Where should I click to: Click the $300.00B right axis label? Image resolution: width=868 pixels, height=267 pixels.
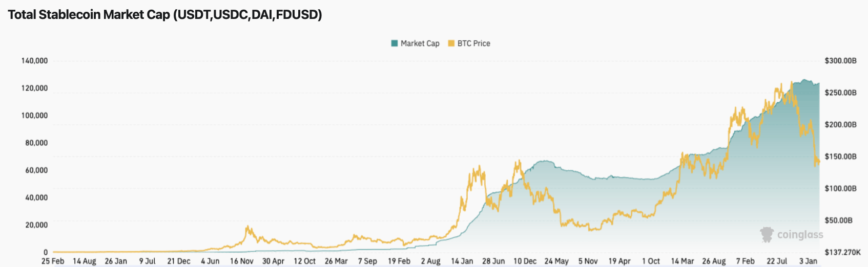pos(840,61)
